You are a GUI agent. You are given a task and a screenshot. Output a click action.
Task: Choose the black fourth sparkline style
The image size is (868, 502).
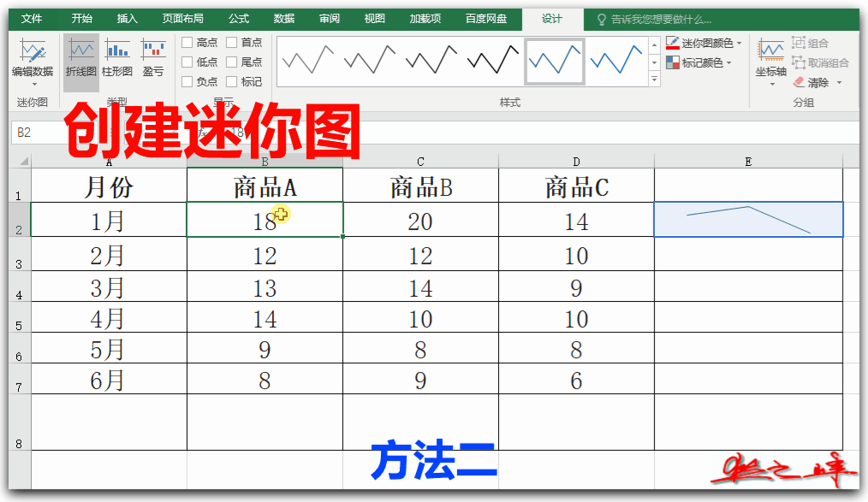click(493, 61)
